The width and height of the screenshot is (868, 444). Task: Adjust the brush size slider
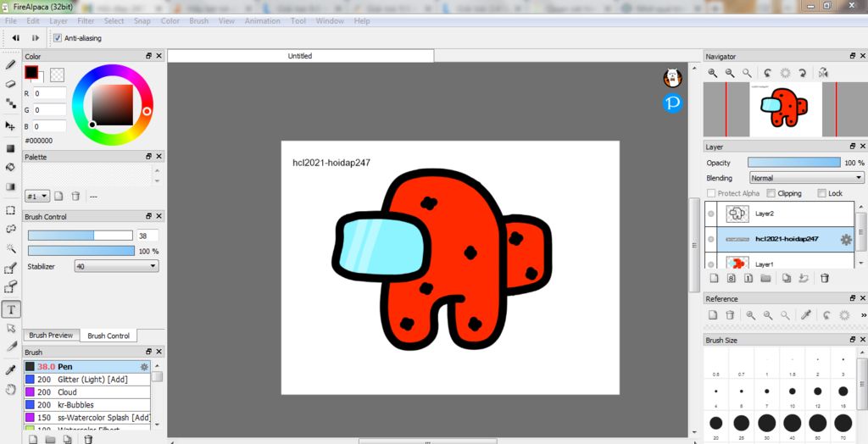click(81, 236)
